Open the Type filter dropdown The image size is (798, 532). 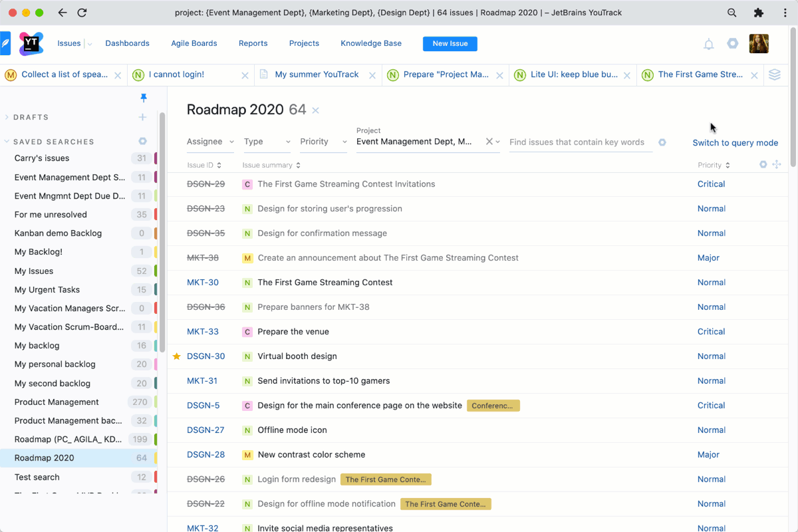coord(267,142)
